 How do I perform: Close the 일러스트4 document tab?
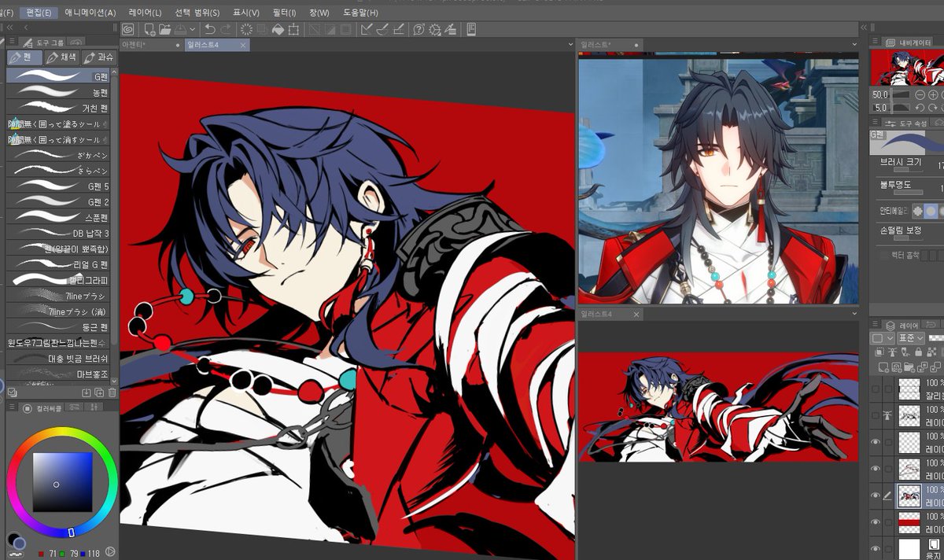(x=243, y=46)
